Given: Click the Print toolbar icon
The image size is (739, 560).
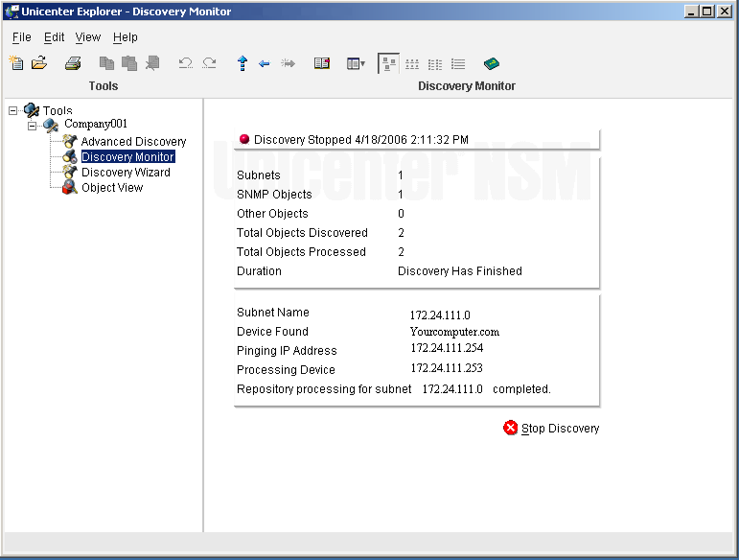Looking at the screenshot, I should (73, 63).
